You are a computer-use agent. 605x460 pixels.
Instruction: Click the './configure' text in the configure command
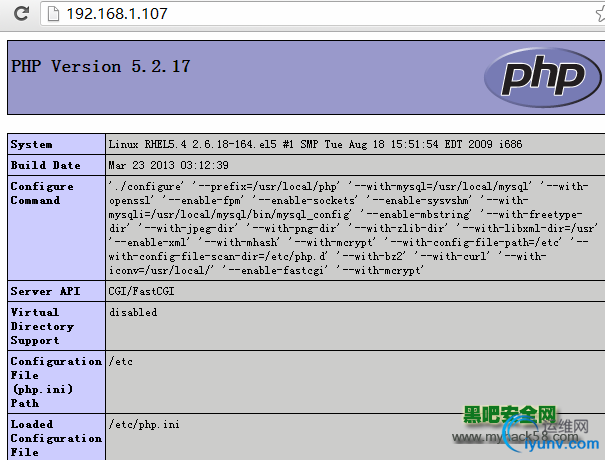click(147, 186)
